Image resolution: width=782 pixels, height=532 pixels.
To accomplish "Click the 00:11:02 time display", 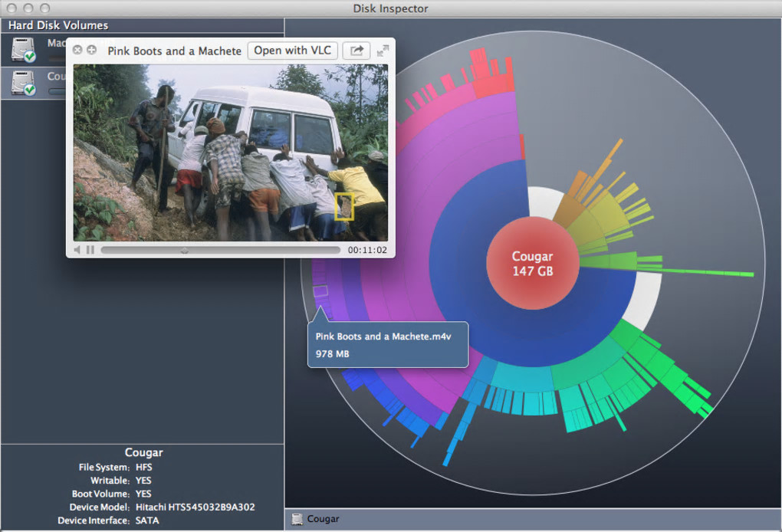I will [367, 251].
